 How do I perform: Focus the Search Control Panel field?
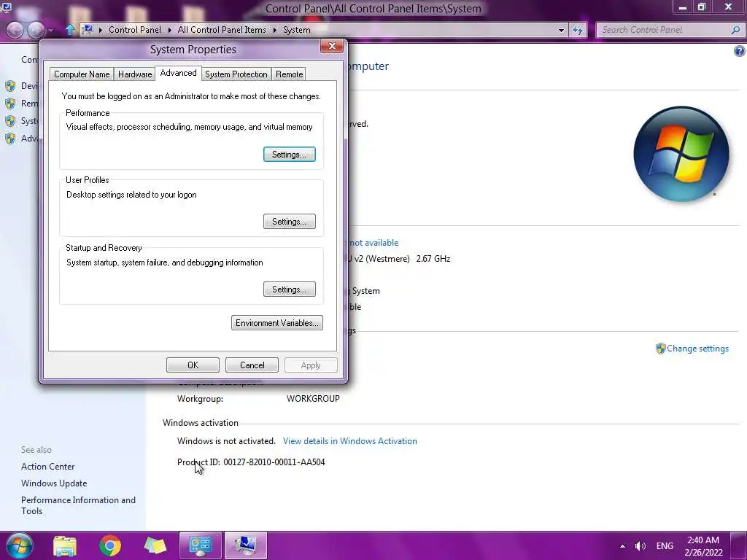click(x=663, y=30)
